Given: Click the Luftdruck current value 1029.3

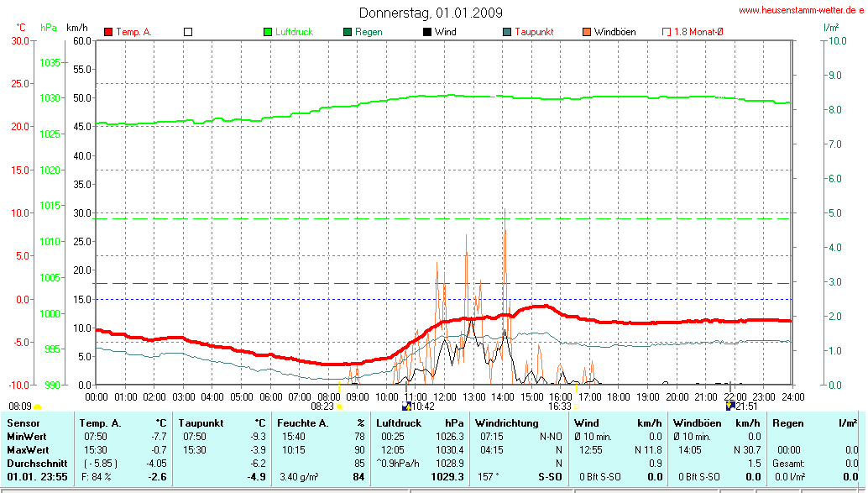Looking at the screenshot, I should [447, 477].
